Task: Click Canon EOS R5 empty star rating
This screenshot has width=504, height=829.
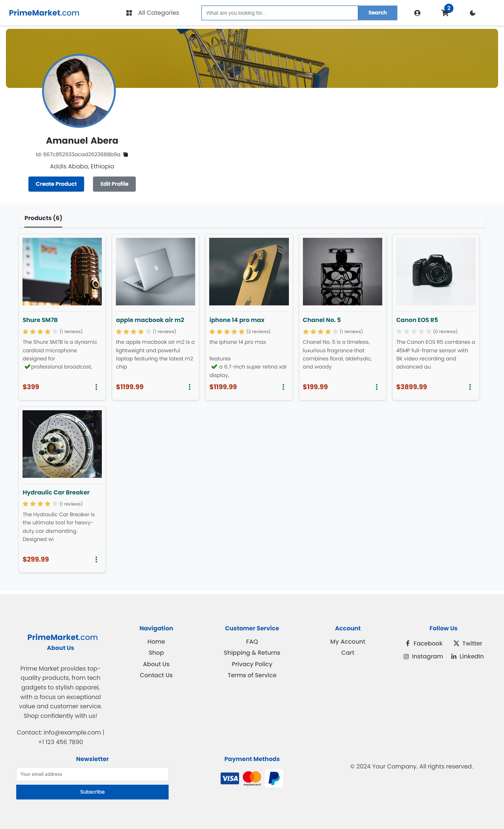Action: [414, 332]
